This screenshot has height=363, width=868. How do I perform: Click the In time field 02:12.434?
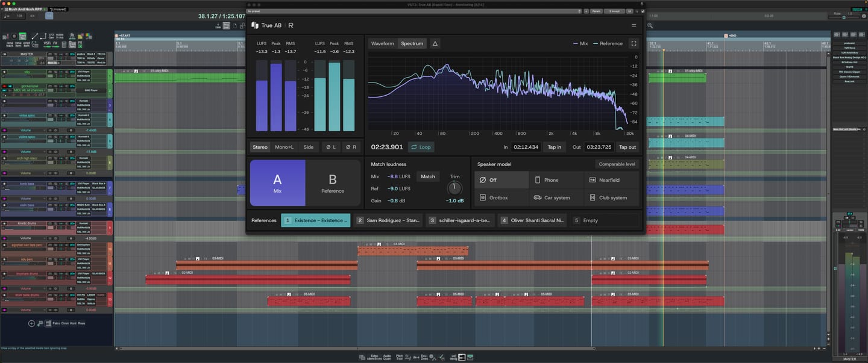526,147
